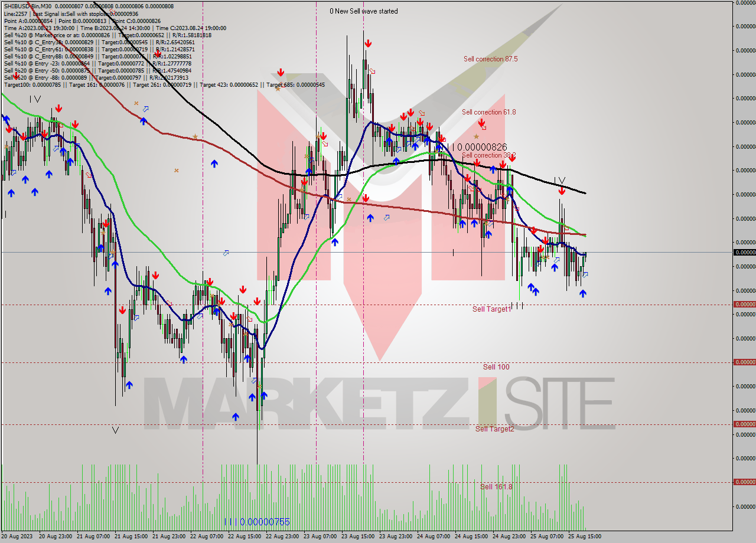Click the '23 Aug 23:00' time label
The height and width of the screenshot is (543, 756).
[395, 537]
